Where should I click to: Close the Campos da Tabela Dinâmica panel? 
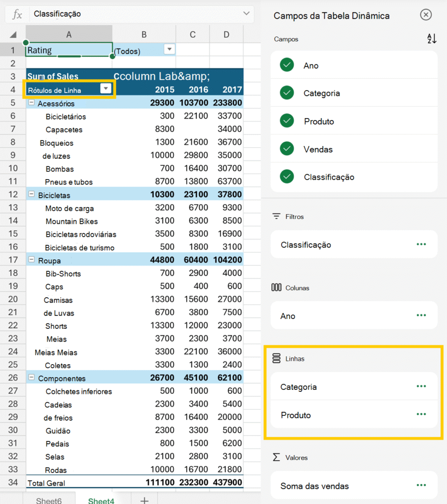(426, 15)
